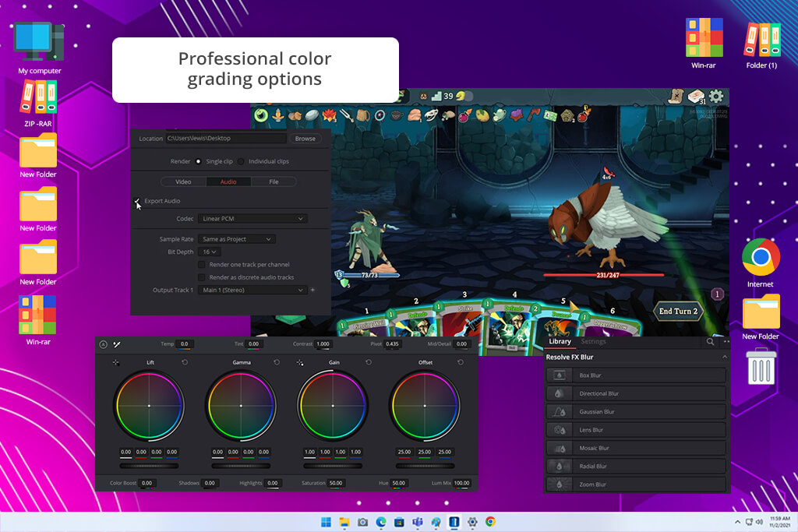The width and height of the screenshot is (798, 532).
Task: Click the Lift black point picker crosshair
Action: pos(116,363)
